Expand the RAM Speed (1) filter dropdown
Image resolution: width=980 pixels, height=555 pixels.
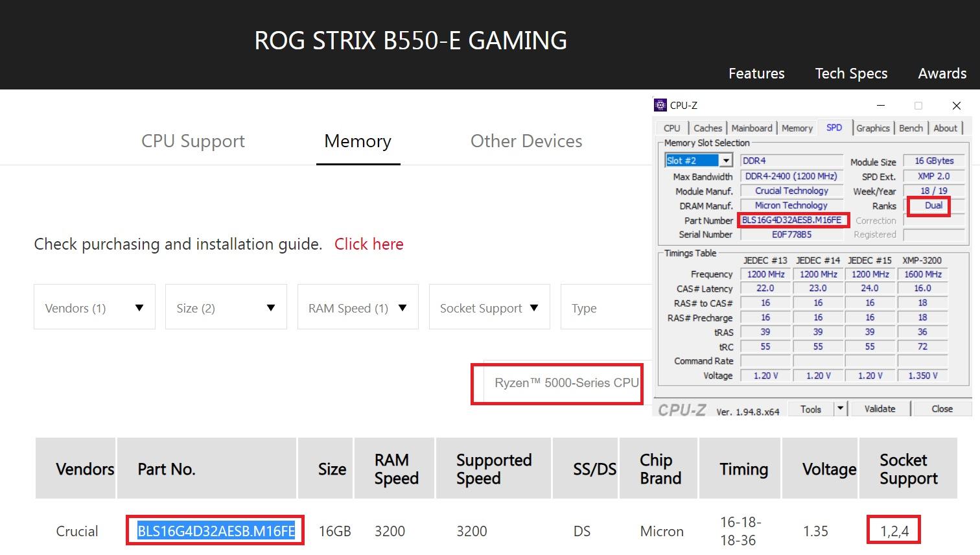coord(358,307)
